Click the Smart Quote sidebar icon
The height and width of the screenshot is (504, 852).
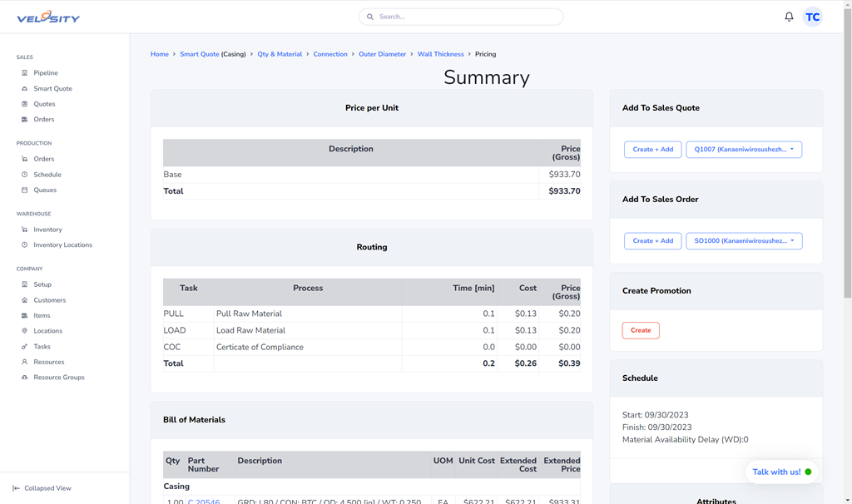(x=25, y=89)
